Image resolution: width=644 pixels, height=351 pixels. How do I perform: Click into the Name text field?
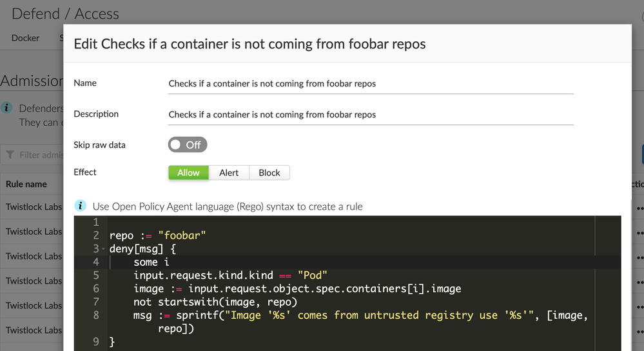tap(371, 84)
